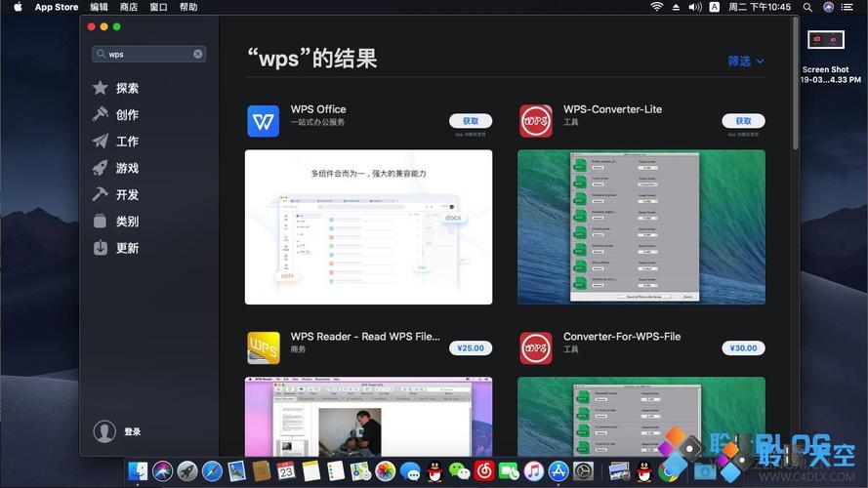Image resolution: width=868 pixels, height=488 pixels.
Task: Open the App Store menu in menu bar
Action: click(x=57, y=7)
